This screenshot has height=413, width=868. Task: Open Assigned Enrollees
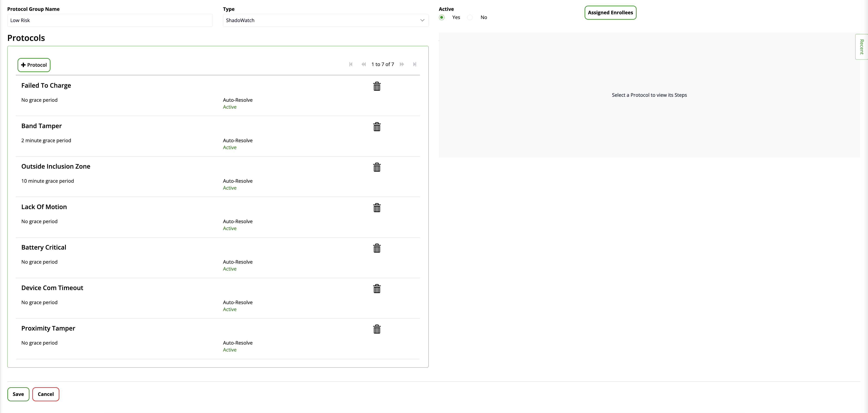point(610,13)
